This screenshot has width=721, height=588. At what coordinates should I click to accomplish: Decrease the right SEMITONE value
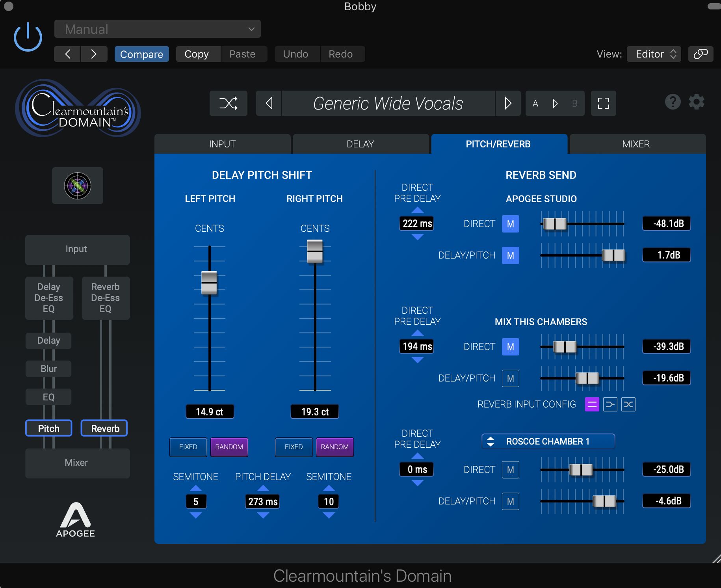[x=329, y=515]
